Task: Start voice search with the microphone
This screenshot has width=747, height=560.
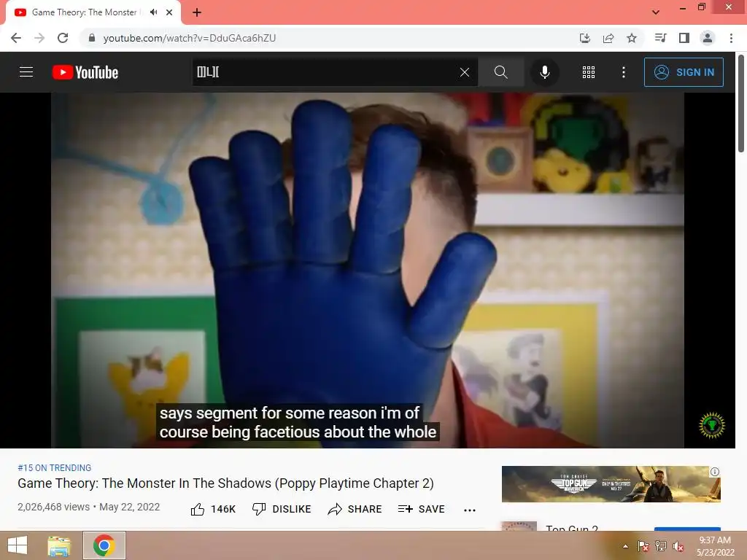Action: (544, 72)
